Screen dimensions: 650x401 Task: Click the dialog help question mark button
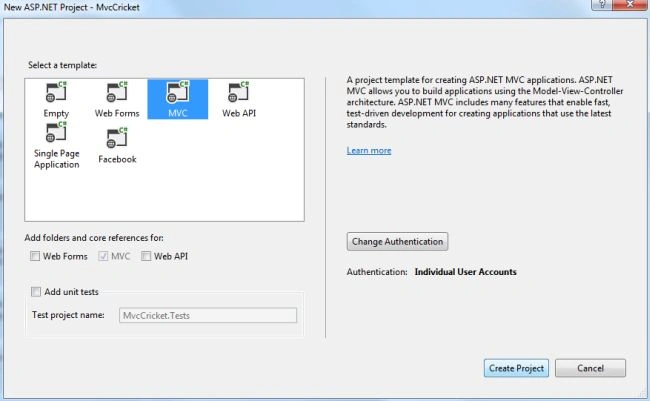[x=601, y=5]
